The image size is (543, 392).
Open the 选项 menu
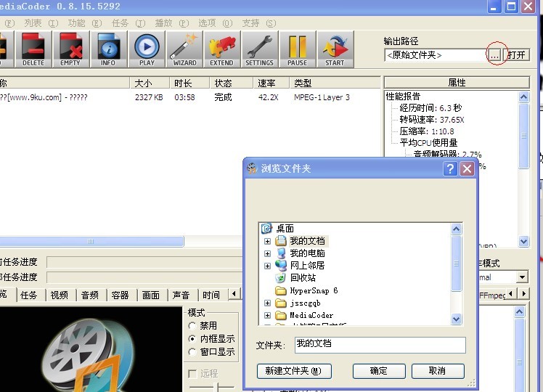pos(216,23)
